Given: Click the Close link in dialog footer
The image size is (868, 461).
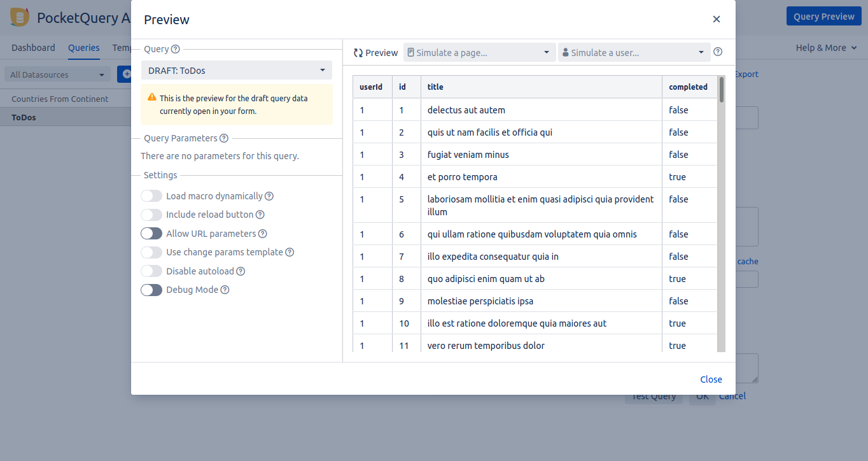Looking at the screenshot, I should coord(711,379).
